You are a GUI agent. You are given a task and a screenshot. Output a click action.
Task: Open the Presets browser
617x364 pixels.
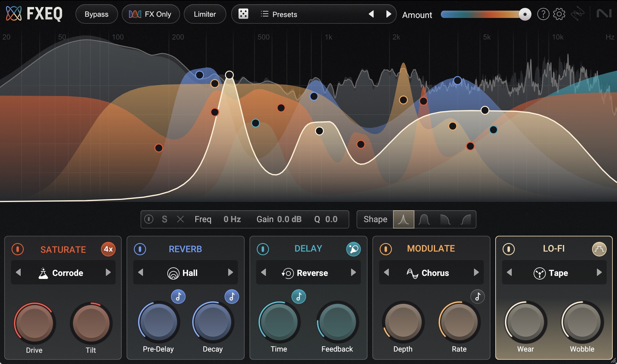click(285, 14)
